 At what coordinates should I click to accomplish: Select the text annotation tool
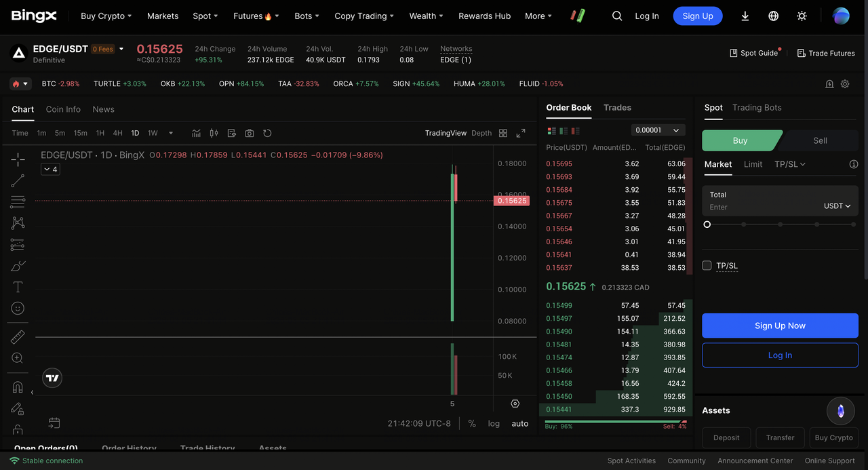point(18,287)
